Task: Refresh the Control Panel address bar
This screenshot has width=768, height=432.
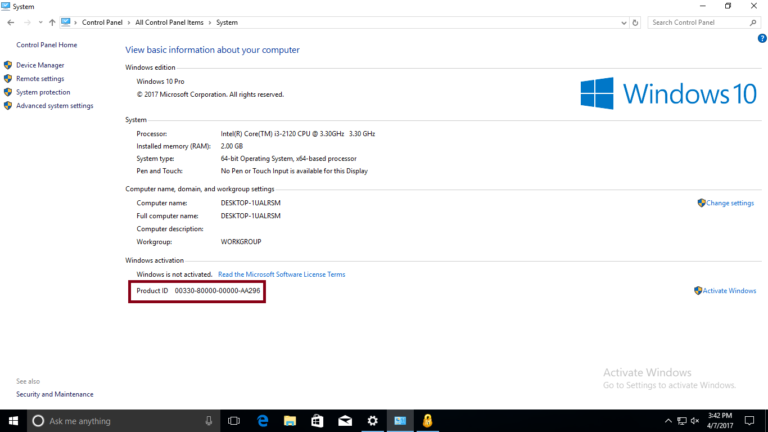Action: (x=634, y=22)
